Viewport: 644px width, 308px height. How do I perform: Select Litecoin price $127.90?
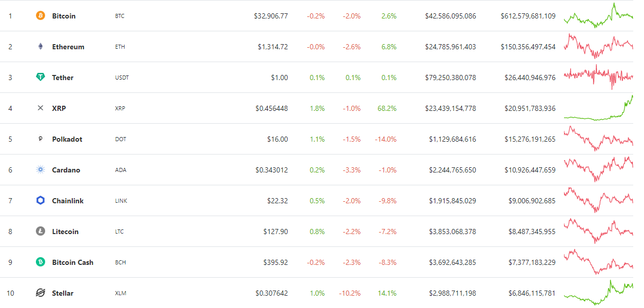click(x=276, y=232)
